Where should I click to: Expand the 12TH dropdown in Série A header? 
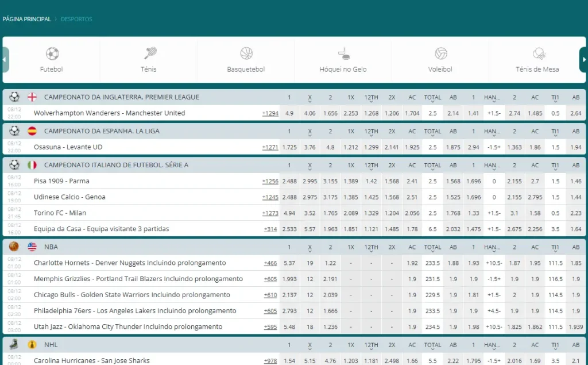pyautogui.click(x=372, y=166)
